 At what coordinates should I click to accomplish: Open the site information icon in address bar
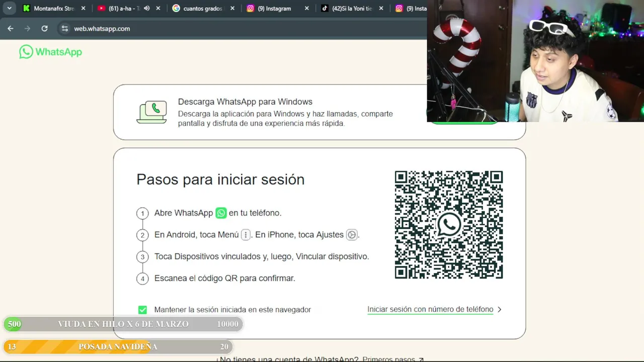tap(64, 29)
